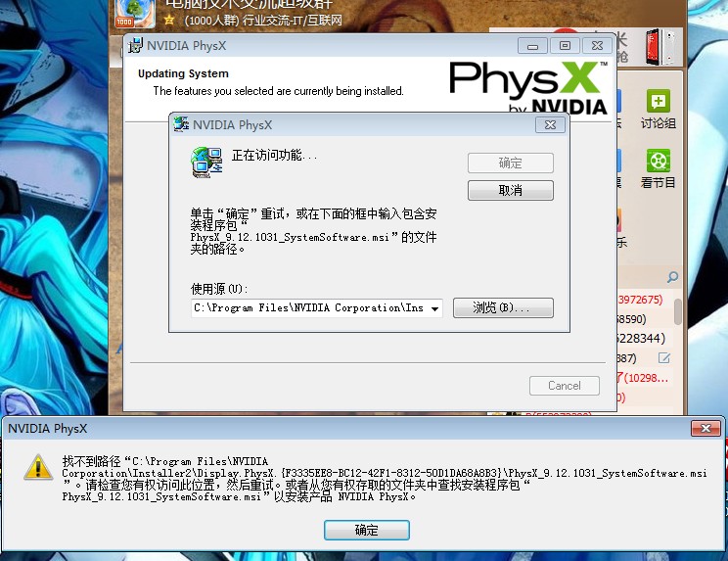Click the PhysX by NVIDIA logo
The image size is (728, 561).
528,87
